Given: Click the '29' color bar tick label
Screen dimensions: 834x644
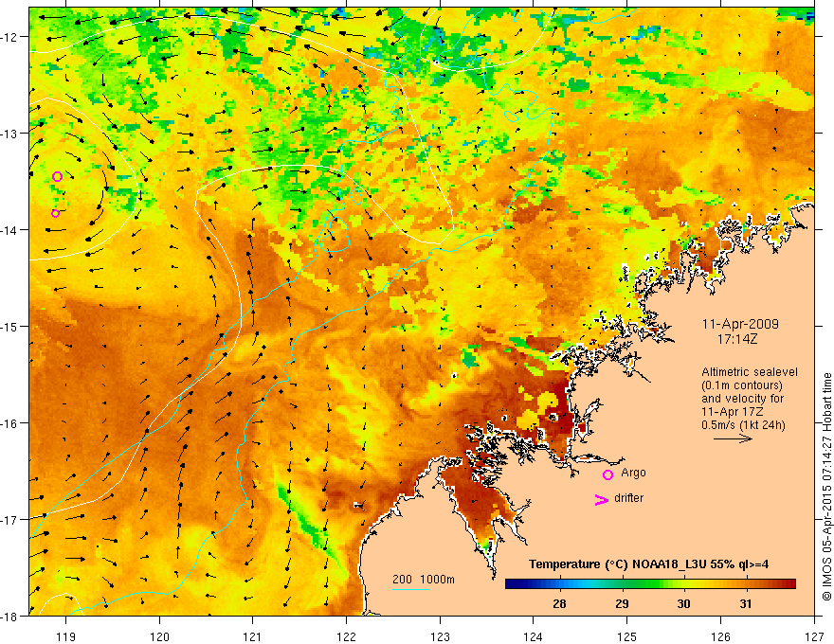Looking at the screenshot, I should 622,603.
